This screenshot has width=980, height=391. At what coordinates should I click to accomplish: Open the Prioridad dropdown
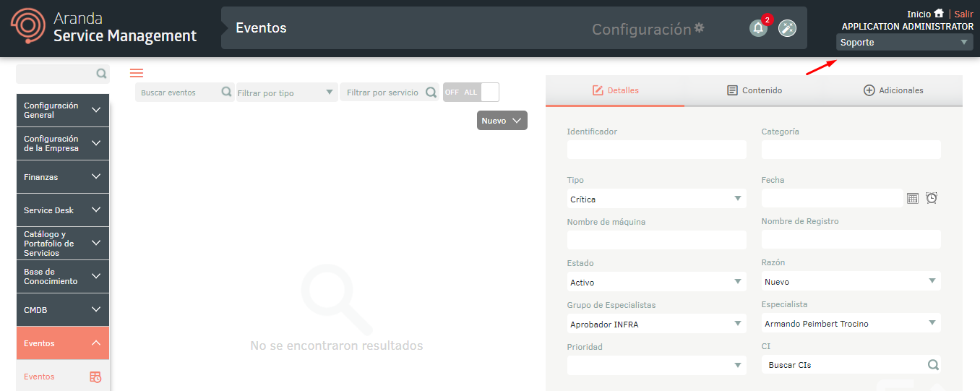(x=656, y=366)
